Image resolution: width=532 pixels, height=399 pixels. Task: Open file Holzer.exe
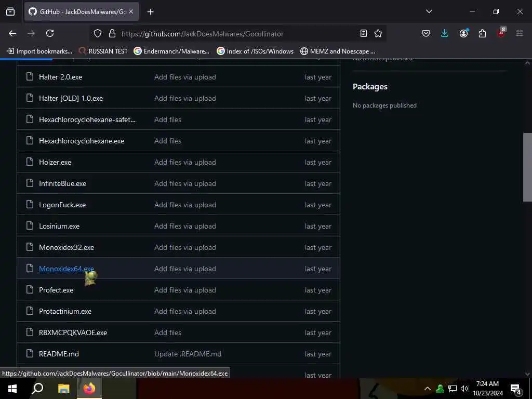coord(55,162)
